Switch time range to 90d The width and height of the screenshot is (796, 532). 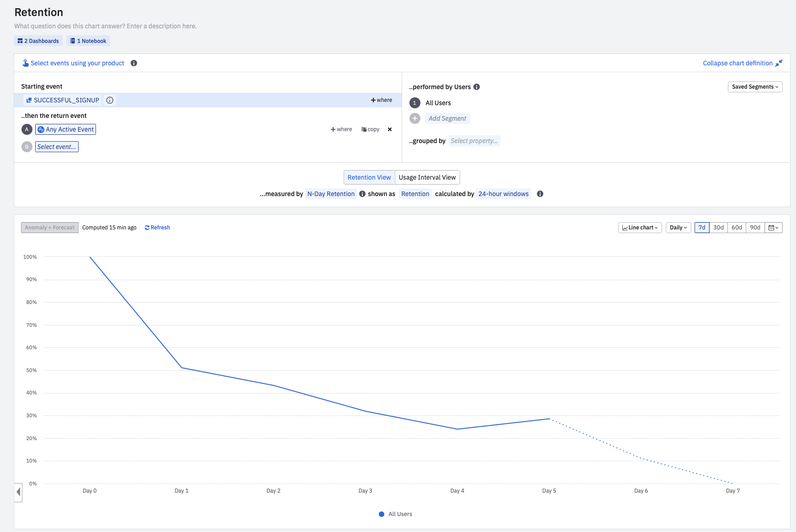coord(755,228)
